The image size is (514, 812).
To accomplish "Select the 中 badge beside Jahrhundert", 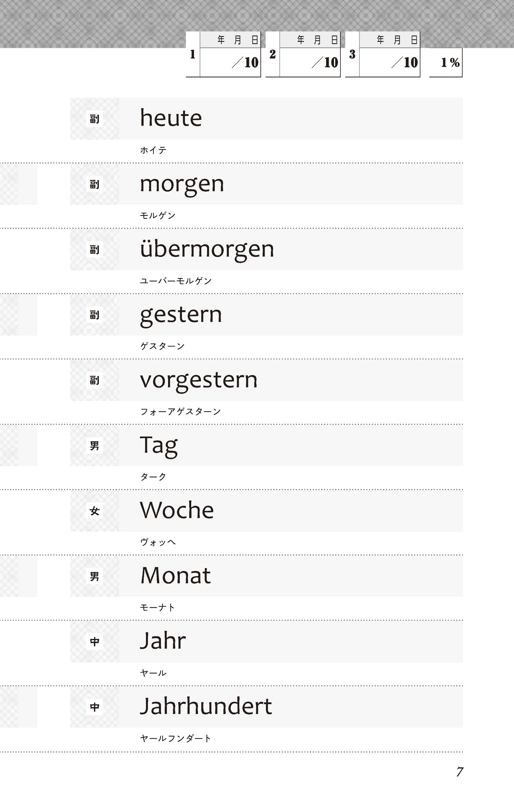I will coord(95,707).
